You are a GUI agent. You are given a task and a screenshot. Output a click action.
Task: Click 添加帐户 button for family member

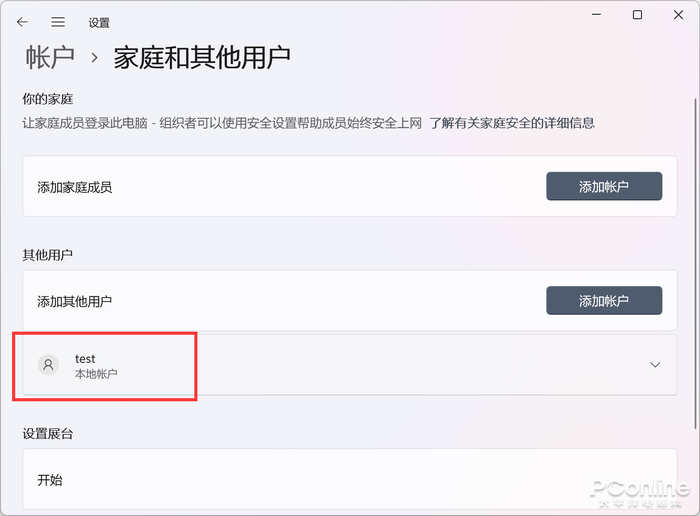pos(603,186)
